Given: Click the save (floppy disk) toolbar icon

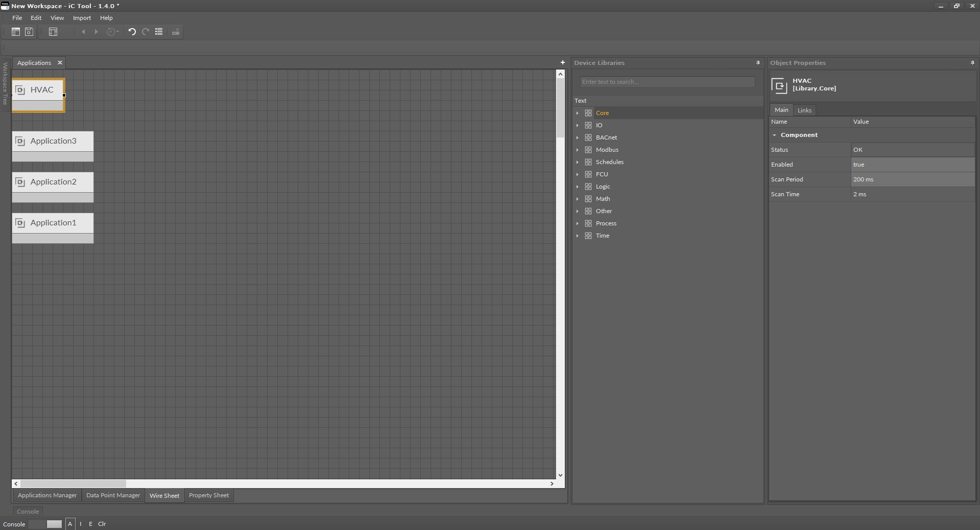Looking at the screenshot, I should click(29, 32).
